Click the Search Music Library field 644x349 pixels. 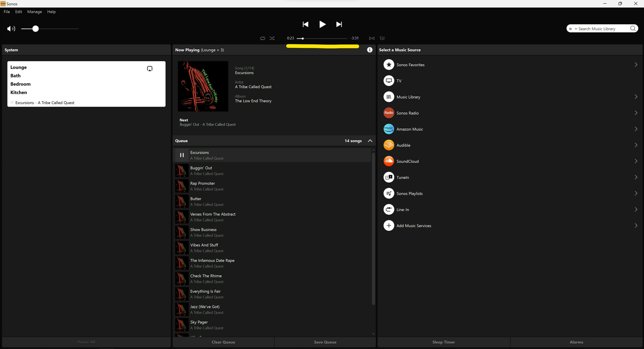[x=602, y=29]
